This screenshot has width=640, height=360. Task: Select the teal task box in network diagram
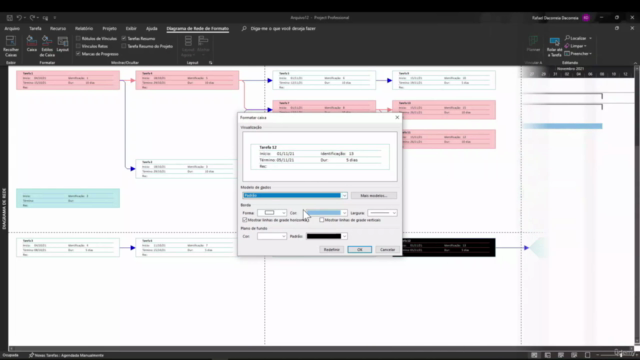coord(68,198)
